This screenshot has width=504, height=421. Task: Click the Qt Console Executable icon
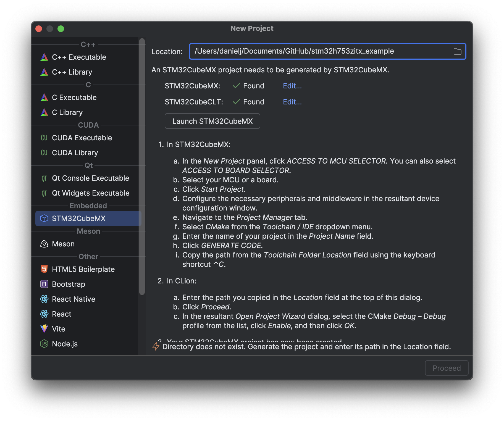(44, 178)
